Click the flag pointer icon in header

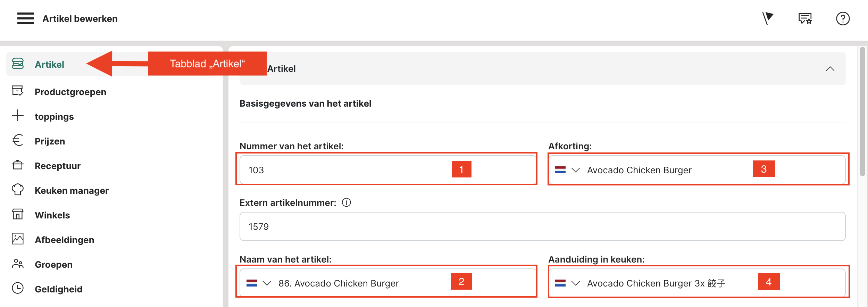pyautogui.click(x=768, y=18)
